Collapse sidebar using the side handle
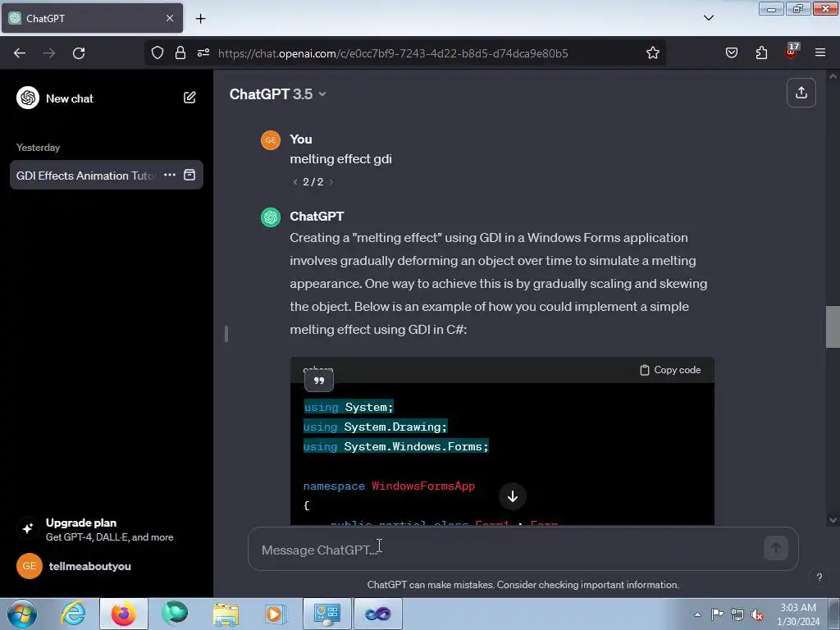 click(x=226, y=334)
